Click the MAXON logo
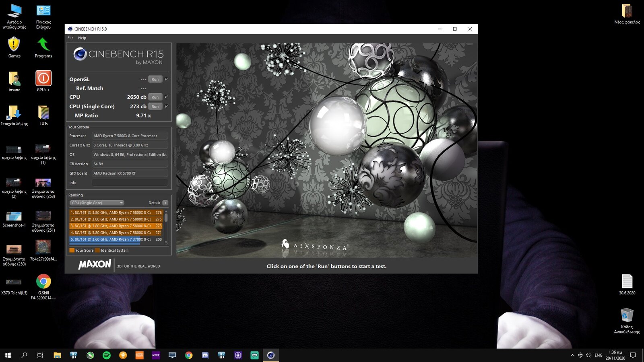The height and width of the screenshot is (362, 644). coord(95,264)
